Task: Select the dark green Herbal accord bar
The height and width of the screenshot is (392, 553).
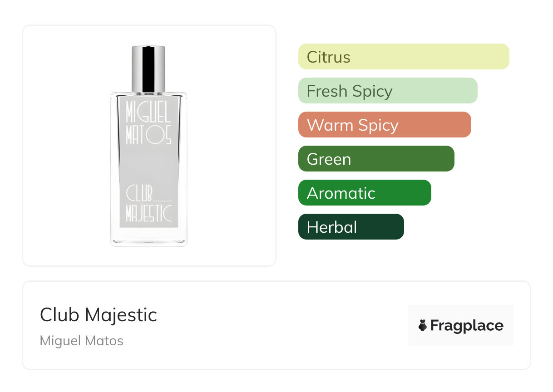Action: [x=351, y=227]
